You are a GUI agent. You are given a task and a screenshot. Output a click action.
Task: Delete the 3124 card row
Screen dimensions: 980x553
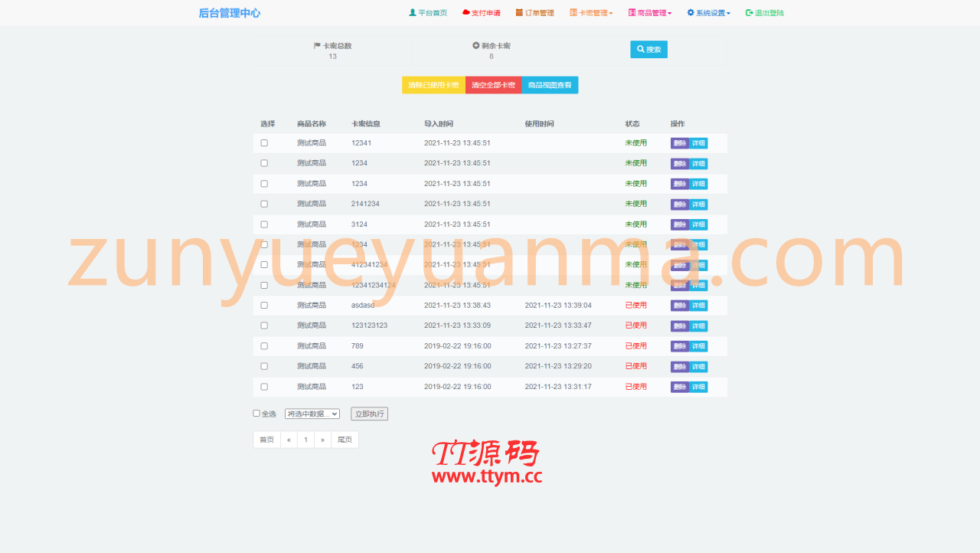pyautogui.click(x=680, y=224)
